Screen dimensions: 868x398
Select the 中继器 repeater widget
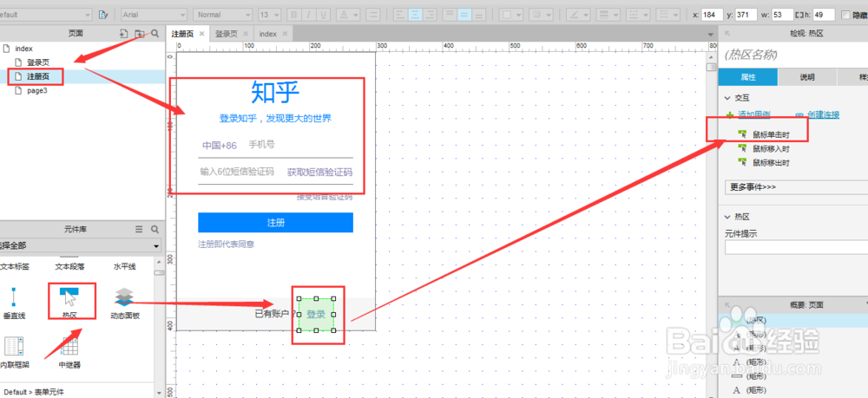coord(69,352)
